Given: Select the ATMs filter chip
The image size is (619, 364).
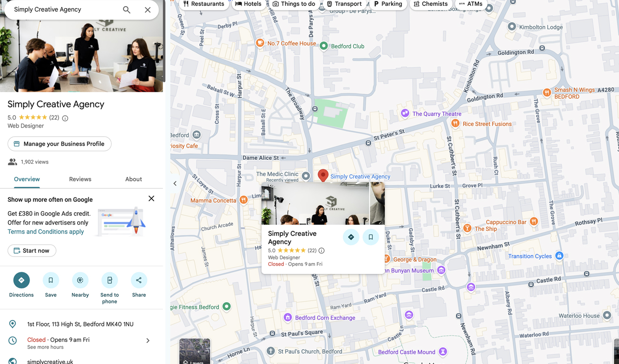Looking at the screenshot, I should tap(470, 4).
